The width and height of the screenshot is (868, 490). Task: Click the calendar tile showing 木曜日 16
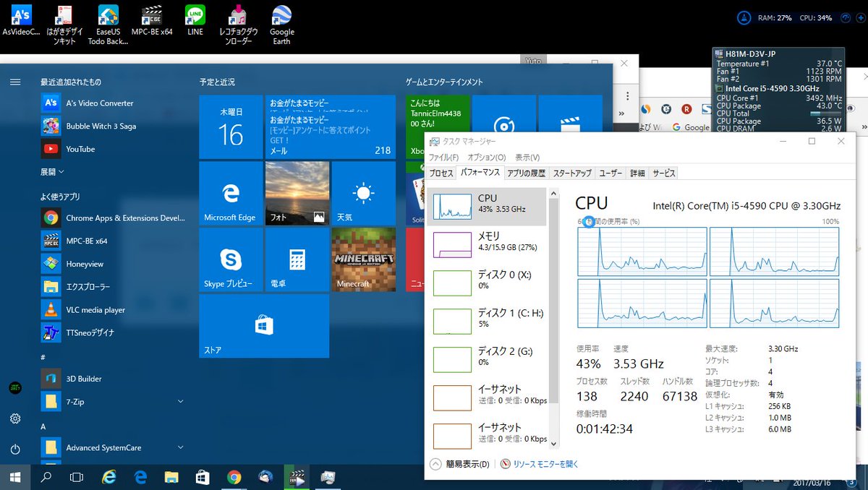(231, 127)
